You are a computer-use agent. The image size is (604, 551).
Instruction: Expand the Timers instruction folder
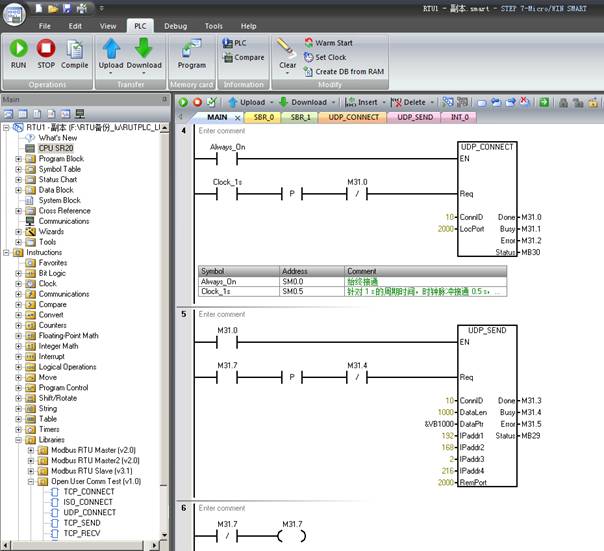(x=18, y=428)
